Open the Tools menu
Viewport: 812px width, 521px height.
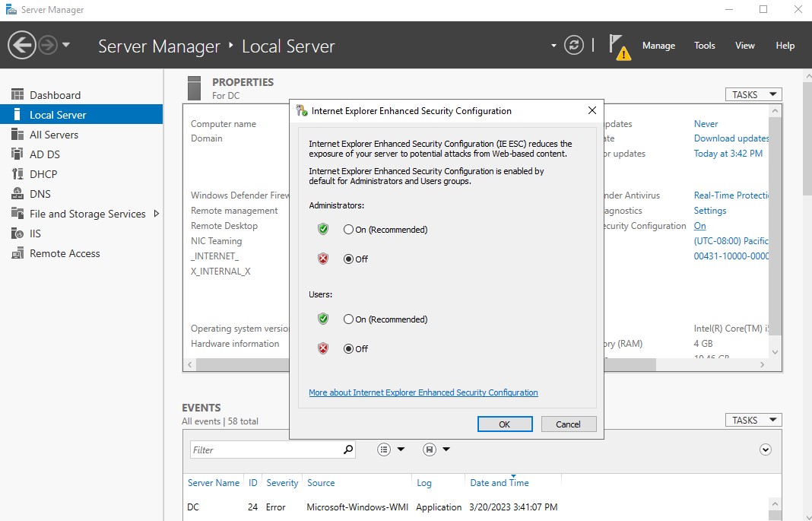704,46
